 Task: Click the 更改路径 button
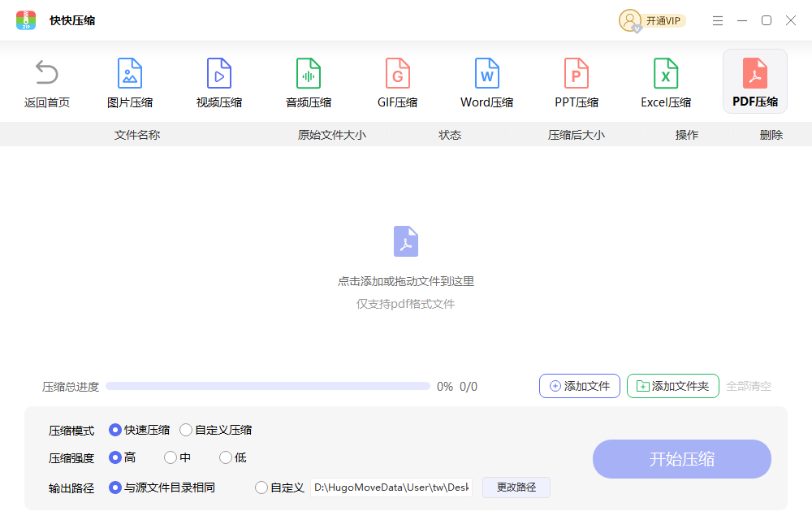click(516, 487)
